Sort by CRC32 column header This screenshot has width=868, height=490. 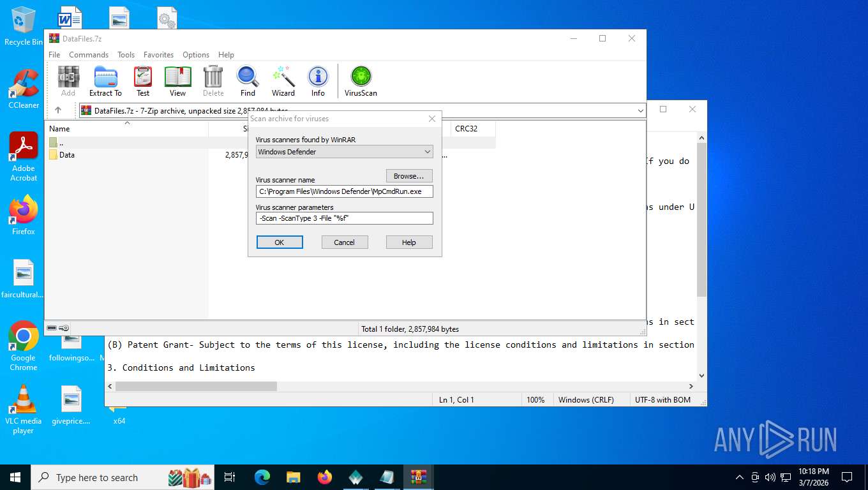[473, 129]
